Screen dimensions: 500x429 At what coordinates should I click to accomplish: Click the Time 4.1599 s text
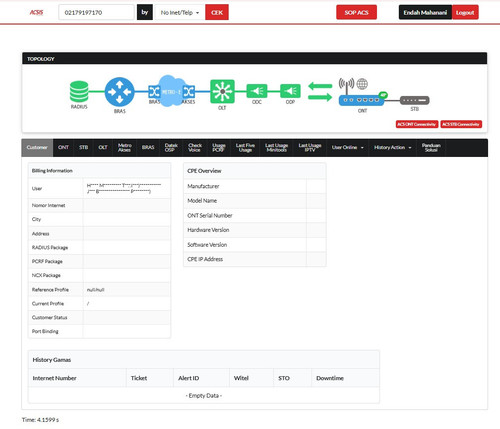[x=40, y=420]
